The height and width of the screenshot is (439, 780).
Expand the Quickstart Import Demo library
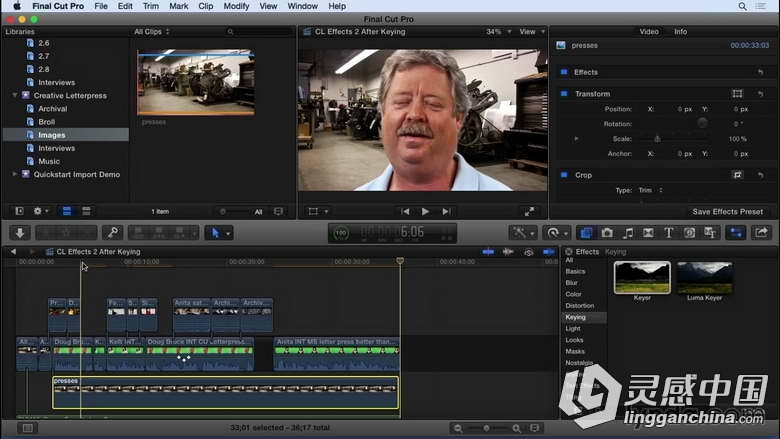click(x=14, y=174)
